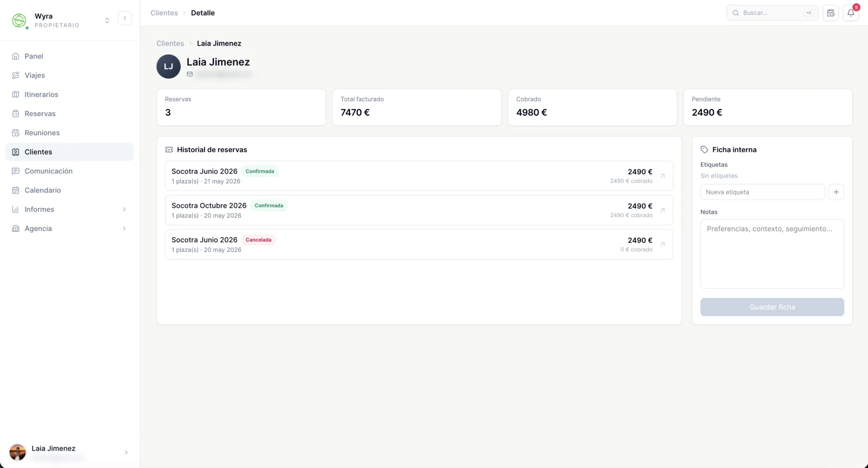Click the Panel home icon
The image size is (868, 468).
point(16,56)
